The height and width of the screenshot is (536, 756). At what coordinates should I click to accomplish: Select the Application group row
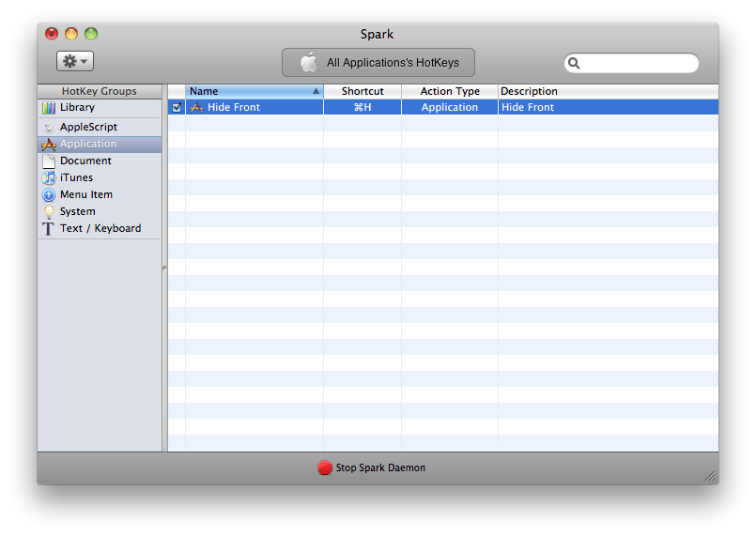100,144
